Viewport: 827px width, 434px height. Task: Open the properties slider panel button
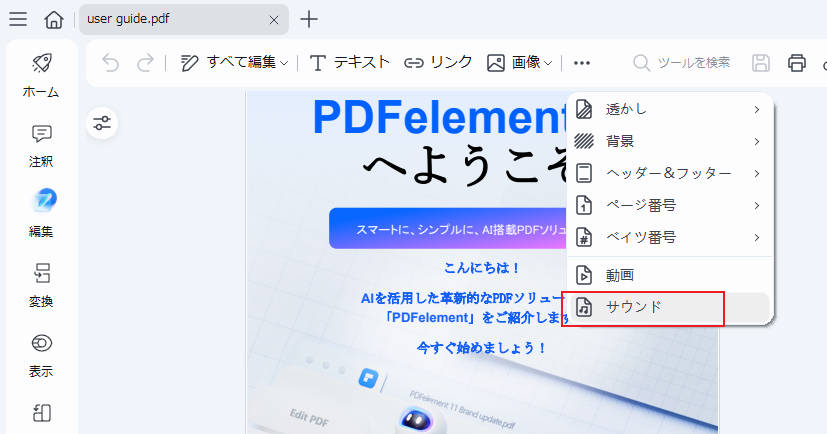coord(102,123)
